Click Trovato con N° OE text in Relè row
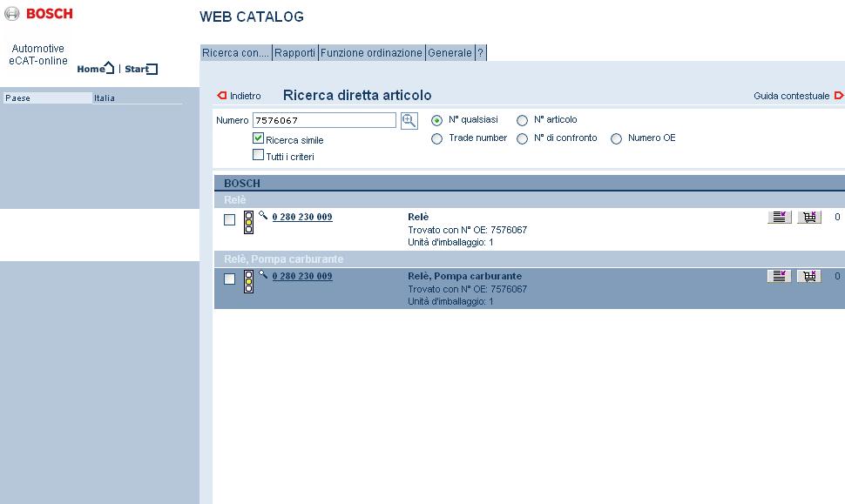Screen dimensions: 845x504 467,230
